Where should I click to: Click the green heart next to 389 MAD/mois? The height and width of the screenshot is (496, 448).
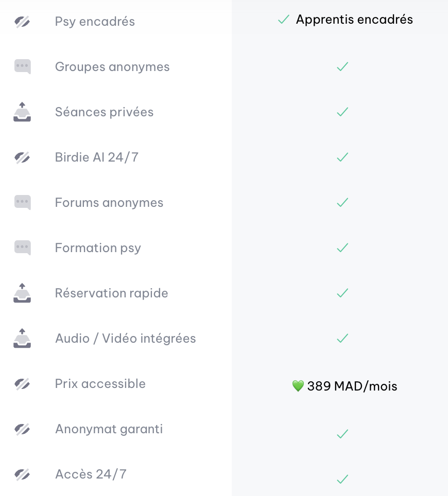pos(298,386)
